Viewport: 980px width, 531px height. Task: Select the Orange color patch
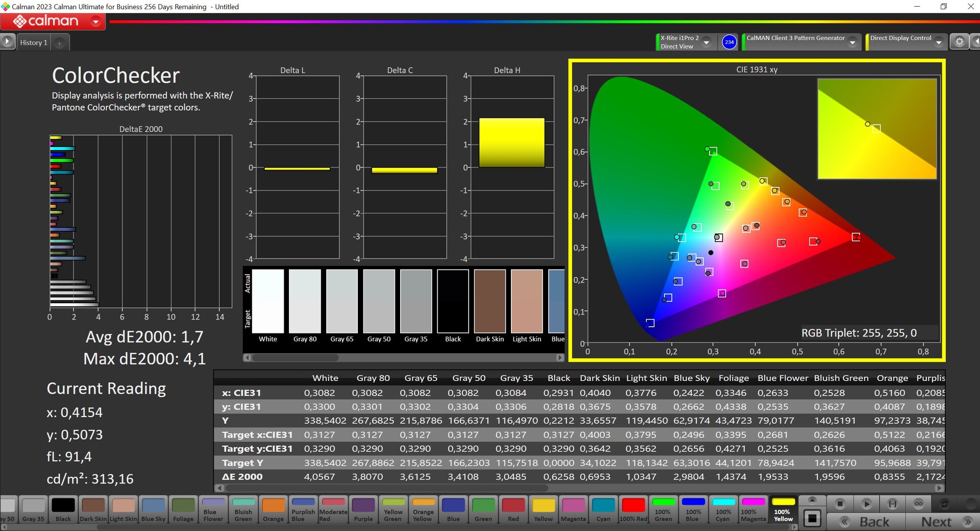(273, 510)
